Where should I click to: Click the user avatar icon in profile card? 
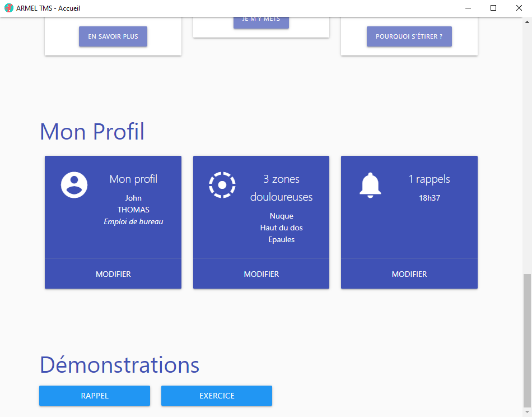pos(74,185)
